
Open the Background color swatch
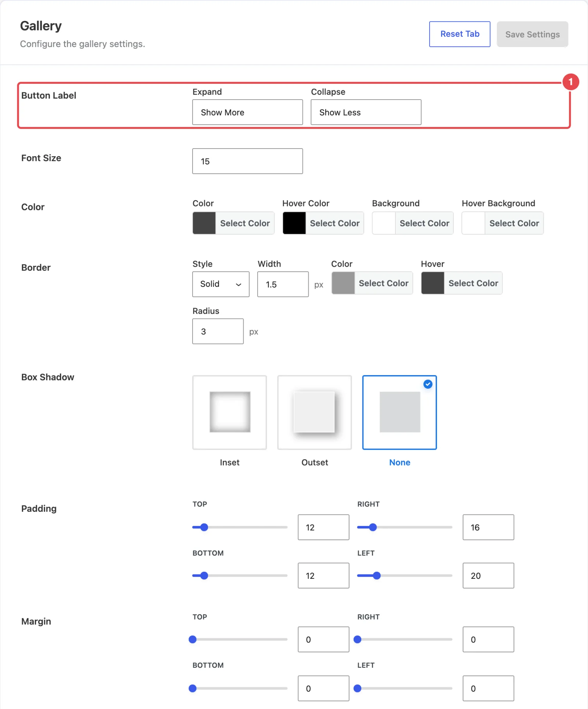point(384,223)
